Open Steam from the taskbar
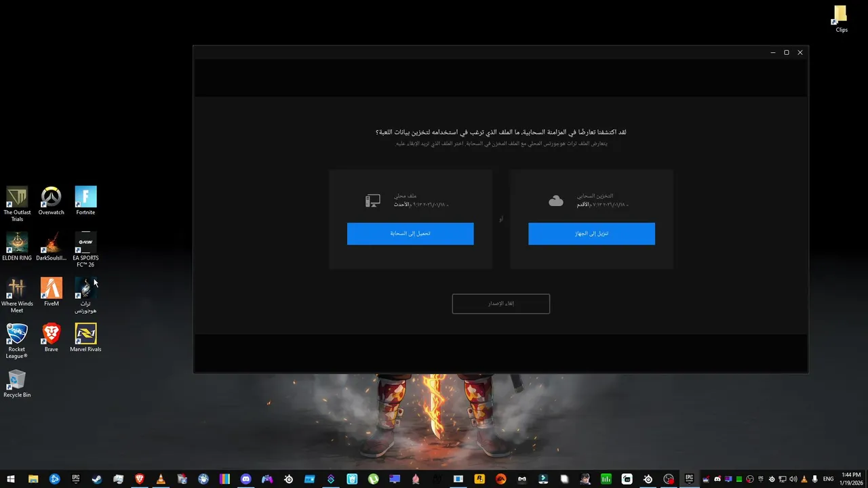 click(x=97, y=479)
